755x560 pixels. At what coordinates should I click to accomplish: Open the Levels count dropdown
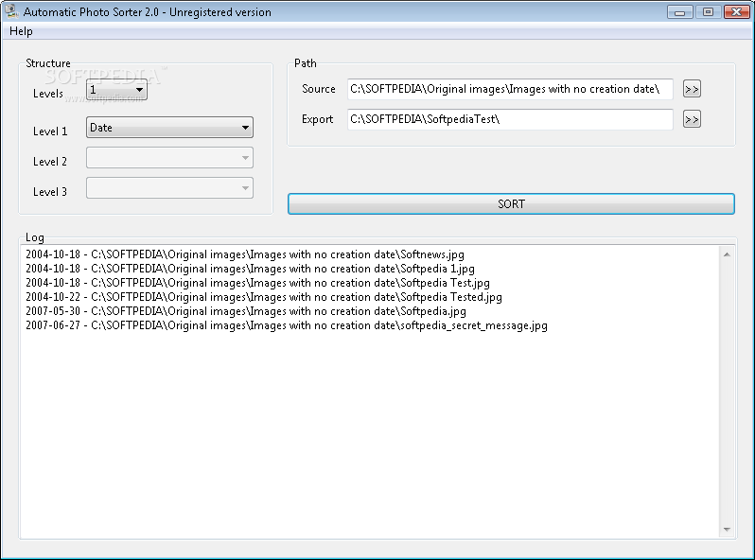pyautogui.click(x=116, y=90)
